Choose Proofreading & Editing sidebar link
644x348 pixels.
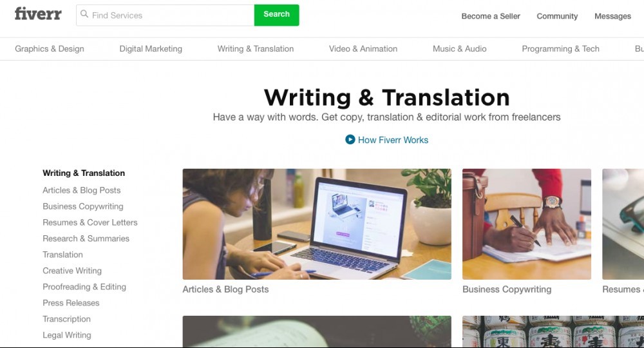pos(84,287)
